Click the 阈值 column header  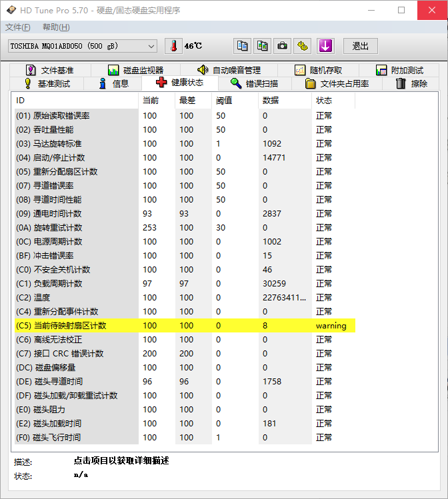tap(235, 101)
